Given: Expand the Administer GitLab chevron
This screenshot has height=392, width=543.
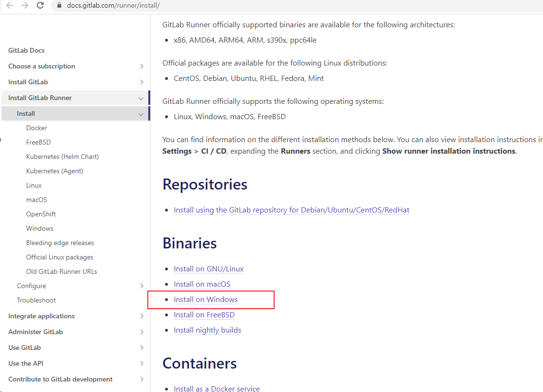Looking at the screenshot, I should tap(142, 332).
